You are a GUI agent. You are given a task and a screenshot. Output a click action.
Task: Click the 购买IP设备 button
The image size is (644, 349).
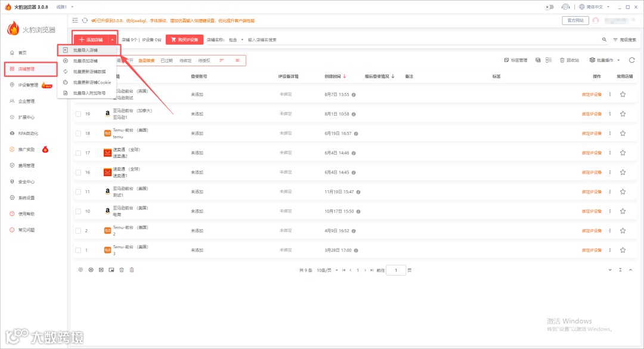click(x=184, y=40)
